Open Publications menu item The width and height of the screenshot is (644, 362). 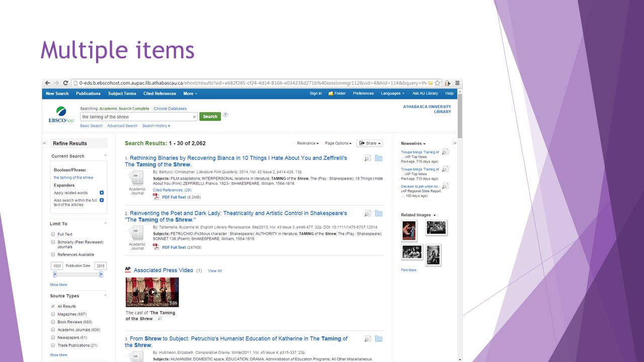pyautogui.click(x=88, y=94)
